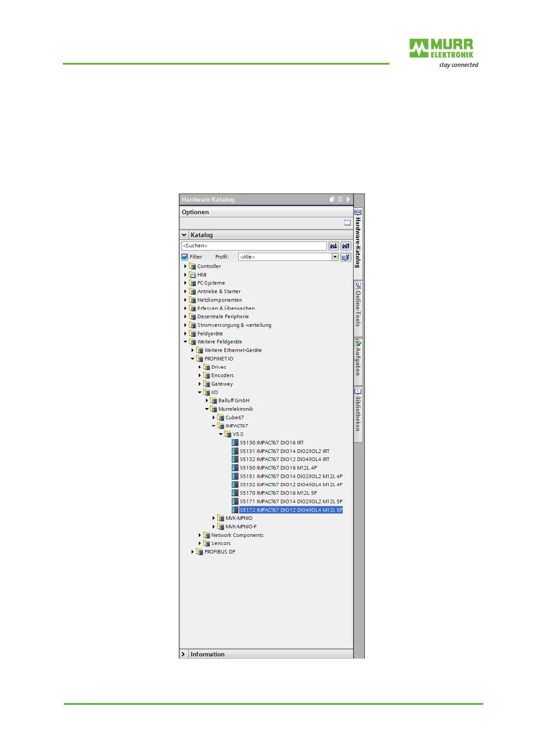Click the Dezentrale Peripherie folder icon
This screenshot has width=534, height=756.
point(193,316)
